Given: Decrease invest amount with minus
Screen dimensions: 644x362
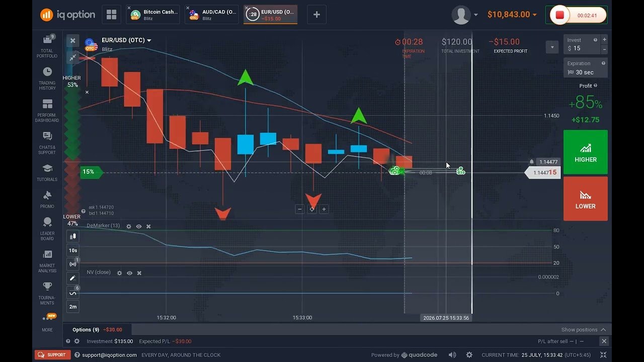Looking at the screenshot, I should (604, 49).
